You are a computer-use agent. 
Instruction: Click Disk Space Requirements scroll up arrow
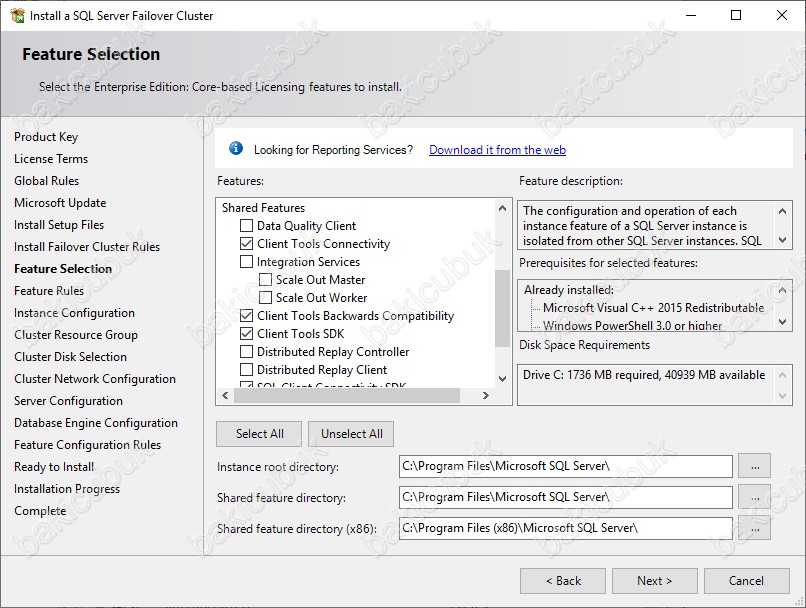(x=782, y=375)
